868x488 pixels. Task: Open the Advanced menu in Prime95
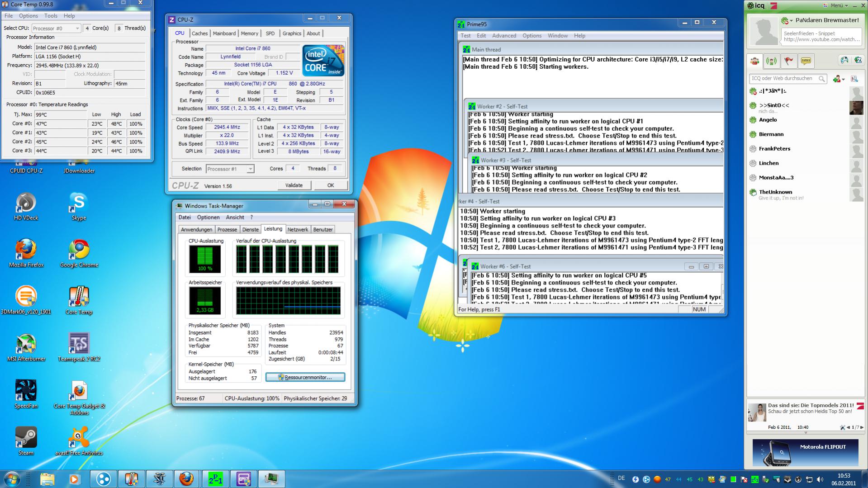click(503, 36)
